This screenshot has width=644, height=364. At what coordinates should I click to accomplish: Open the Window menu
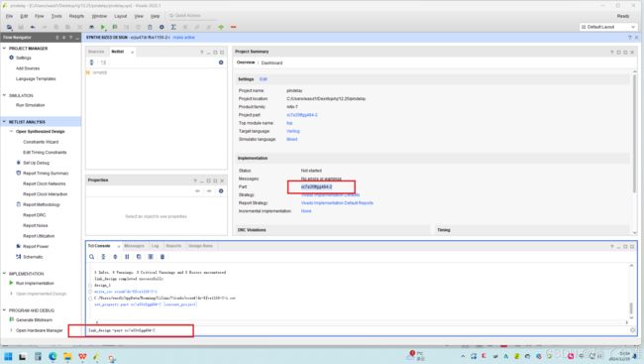click(x=99, y=16)
